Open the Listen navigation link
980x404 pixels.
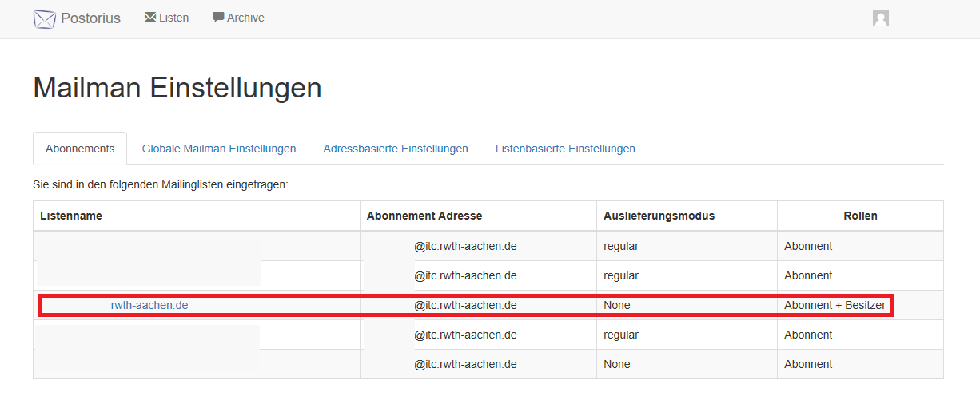tap(173, 18)
